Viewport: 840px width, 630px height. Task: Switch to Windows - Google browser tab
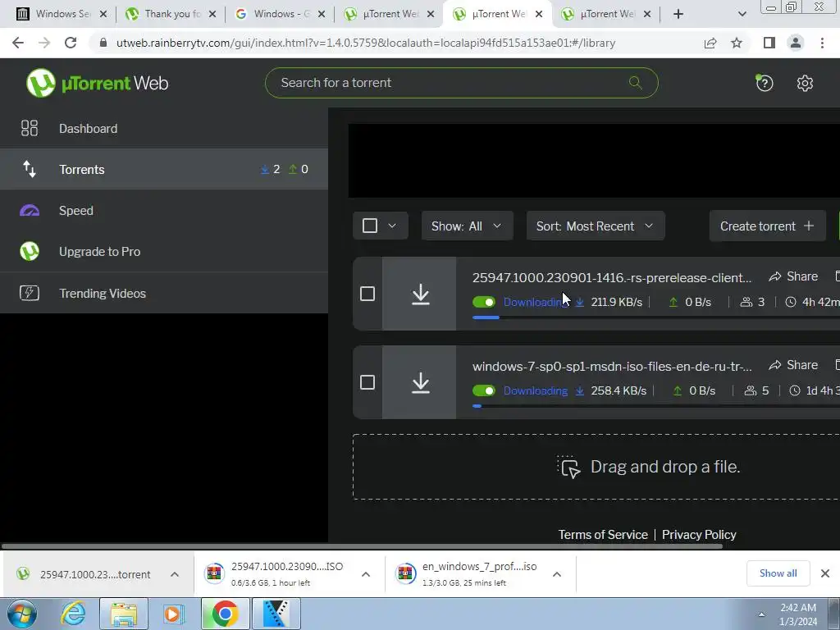280,14
